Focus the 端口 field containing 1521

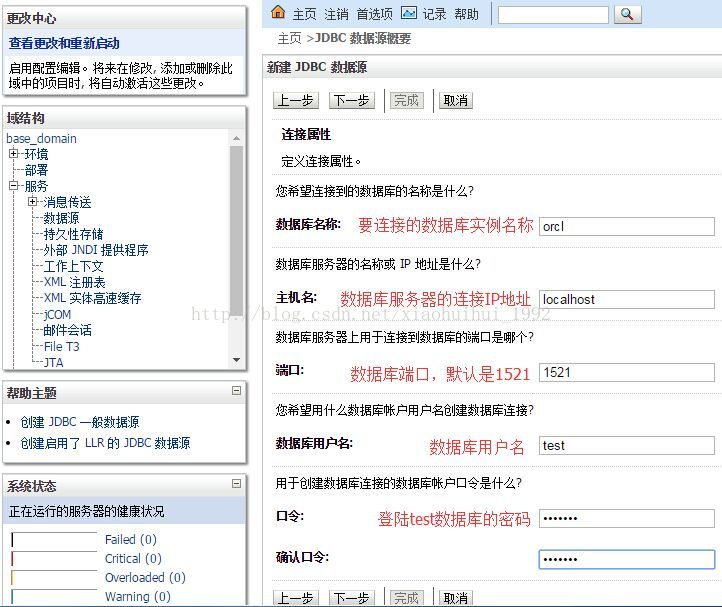627,372
